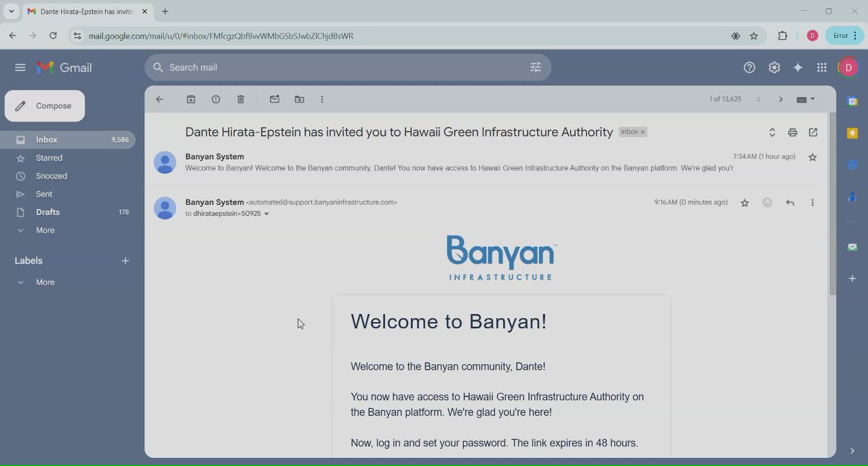Create a new label with plus icon

[125, 260]
